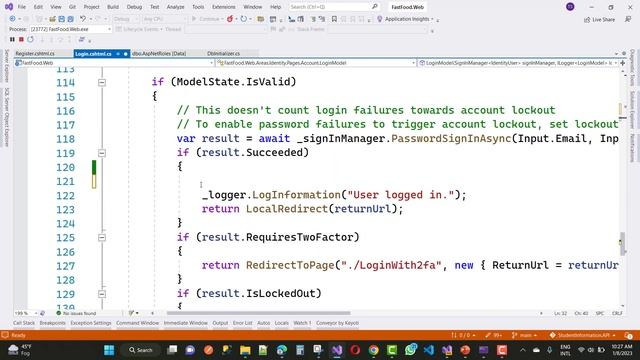Click the PasswordSignInAsync method name
Viewport: 640px width, 360px height.
point(451,138)
